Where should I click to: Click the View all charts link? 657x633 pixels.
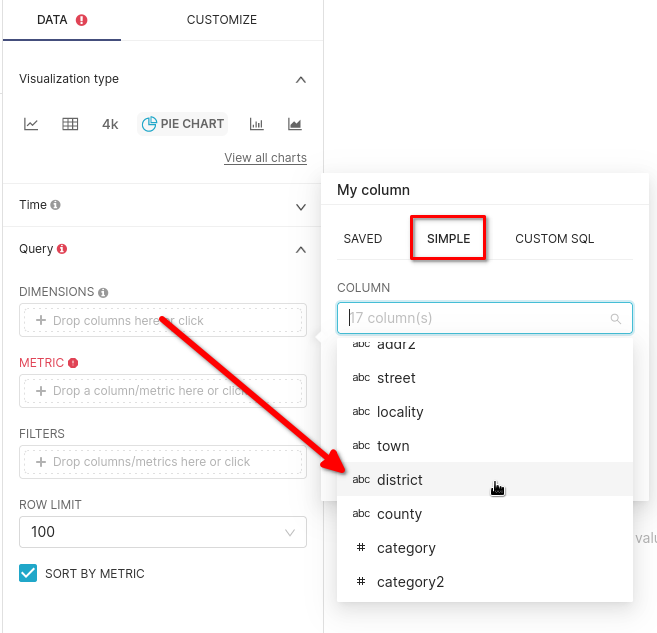pyautogui.click(x=265, y=158)
